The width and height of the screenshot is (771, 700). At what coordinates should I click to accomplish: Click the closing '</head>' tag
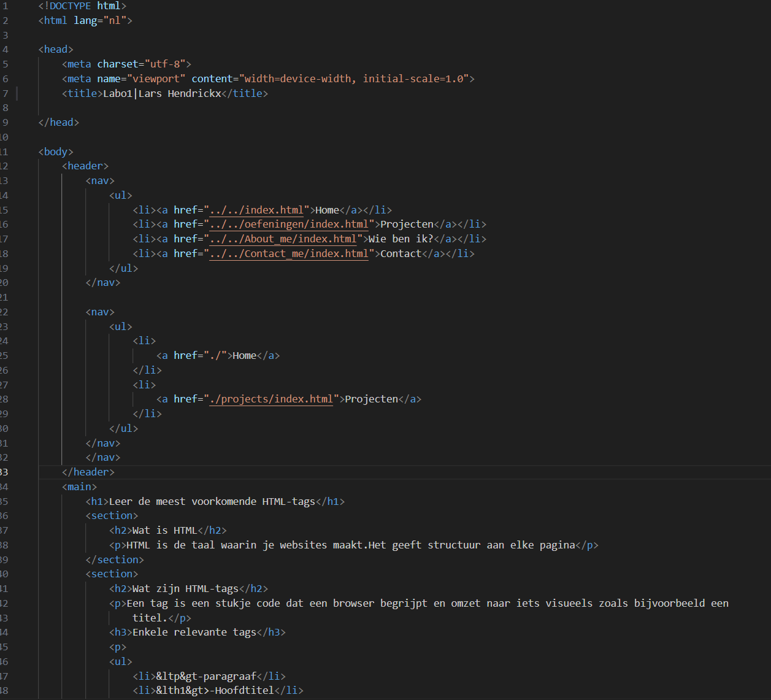(x=59, y=123)
